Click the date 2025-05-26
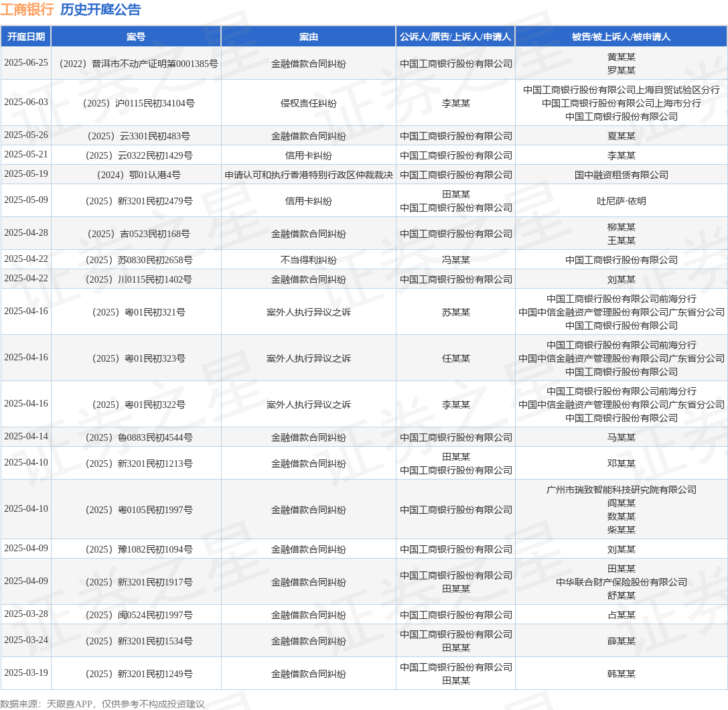Image resolution: width=728 pixels, height=710 pixels. pos(26,135)
